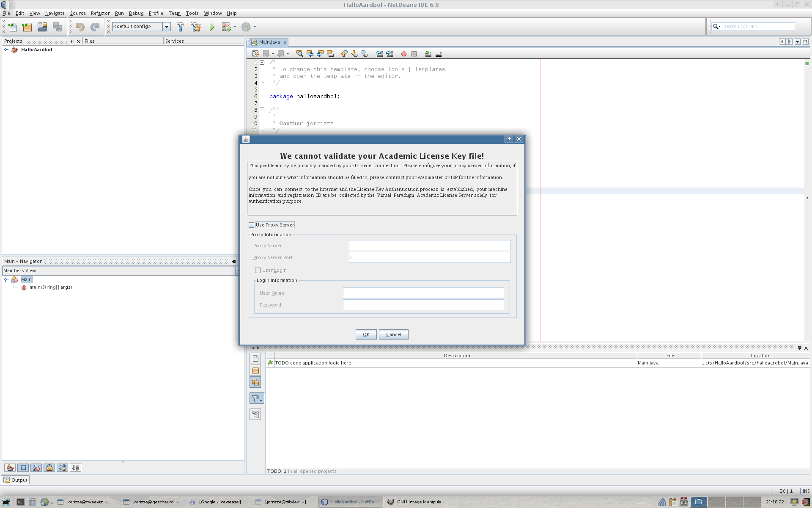Toggle Show Static Members in Navigator

tap(36, 468)
